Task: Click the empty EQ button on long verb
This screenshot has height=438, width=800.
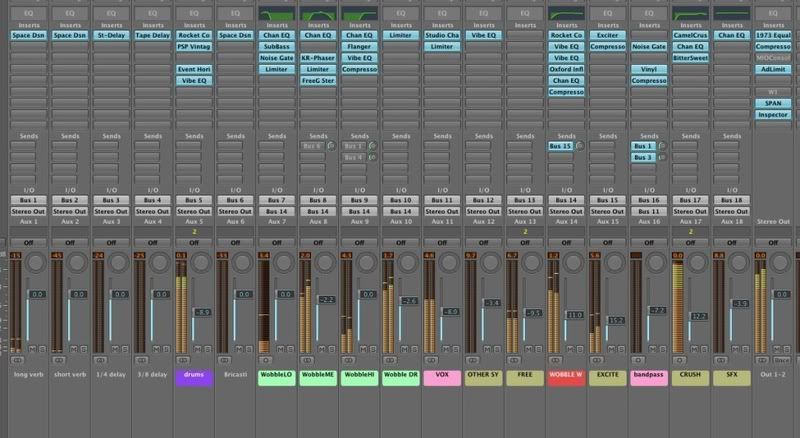Action: [29, 13]
